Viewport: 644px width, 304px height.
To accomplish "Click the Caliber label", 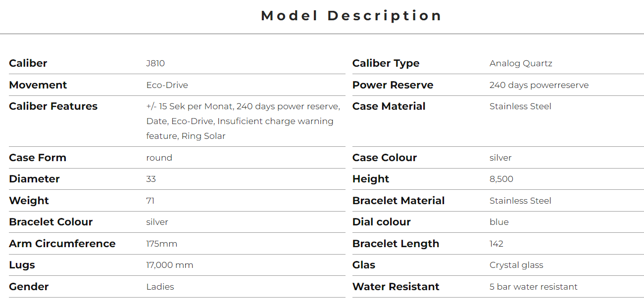I will point(28,63).
